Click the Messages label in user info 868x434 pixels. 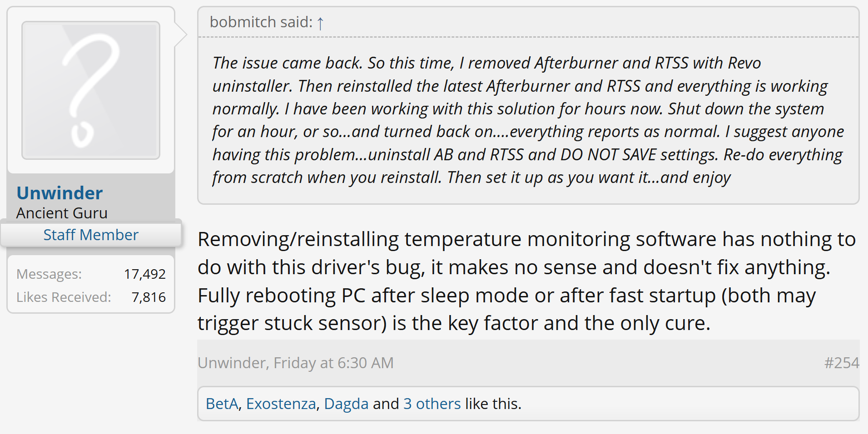(49, 274)
